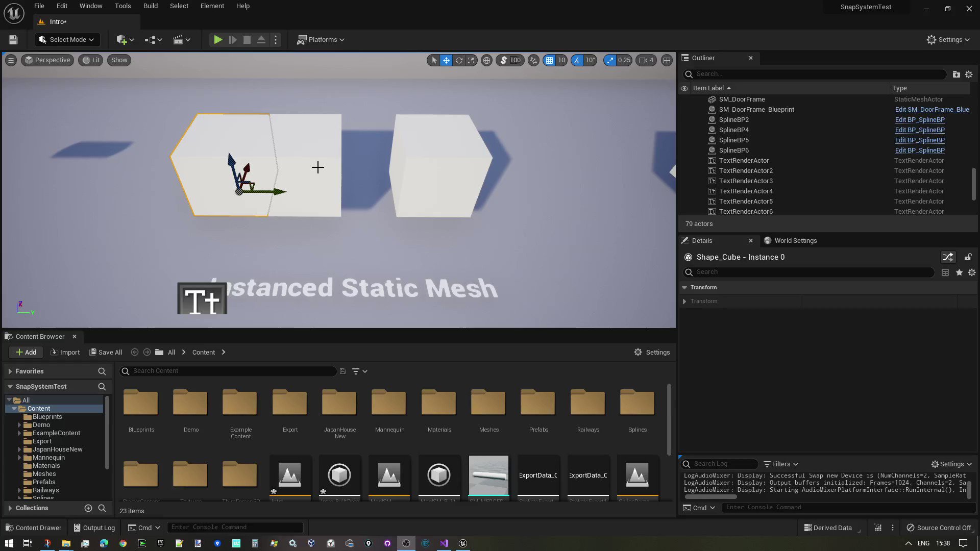Click the Import button in Content Browser
980x551 pixels.
(x=65, y=352)
